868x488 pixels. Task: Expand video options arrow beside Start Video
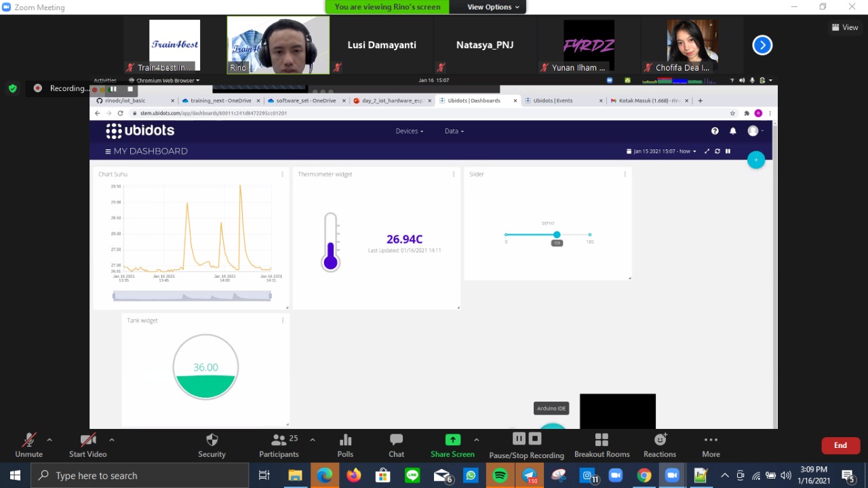pyautogui.click(x=111, y=440)
